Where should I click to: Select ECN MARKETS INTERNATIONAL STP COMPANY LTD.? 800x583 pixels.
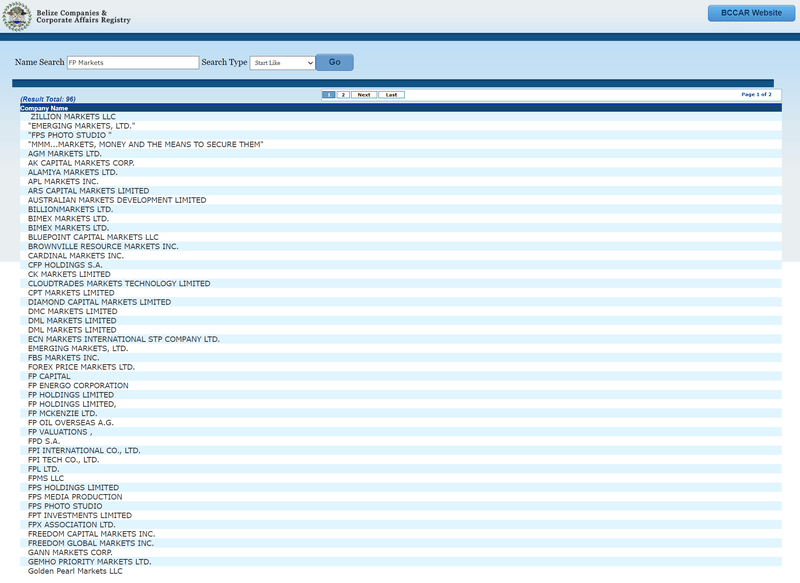[x=124, y=339]
